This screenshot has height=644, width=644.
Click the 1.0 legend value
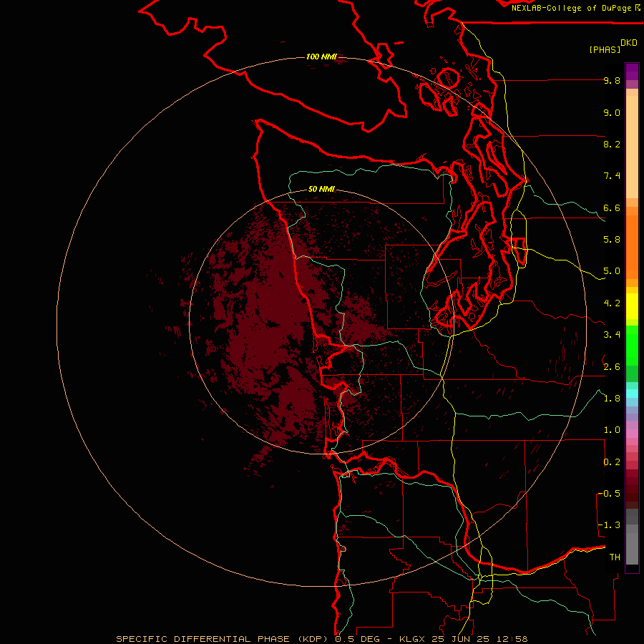tap(612, 430)
